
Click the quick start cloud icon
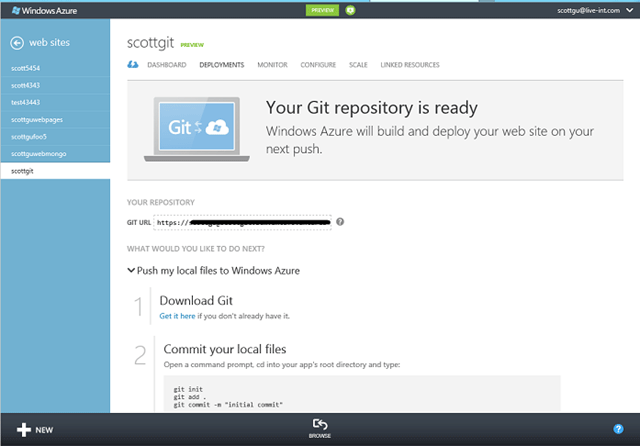pos(133,64)
